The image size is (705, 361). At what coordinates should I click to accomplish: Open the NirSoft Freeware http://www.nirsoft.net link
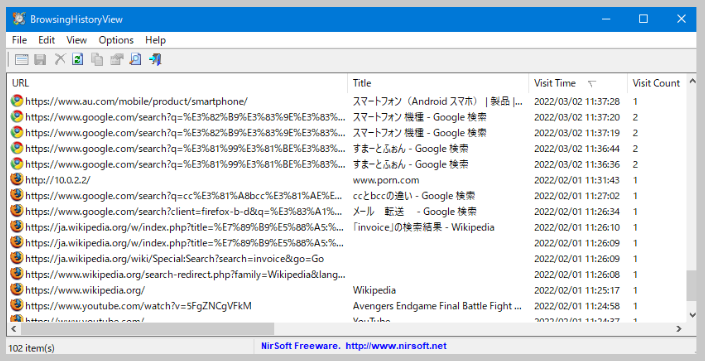coord(354,346)
